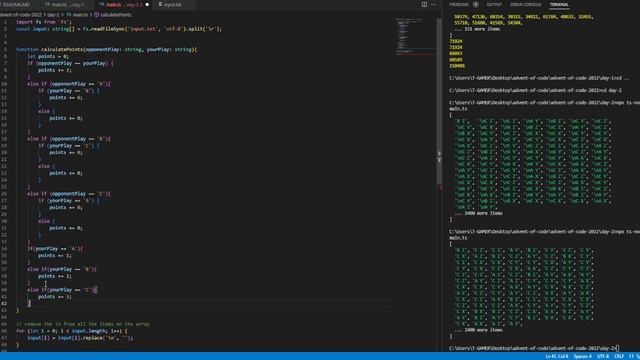Open the README.MD editor tab
Screen dimensions: 640x360
click(x=16, y=4)
